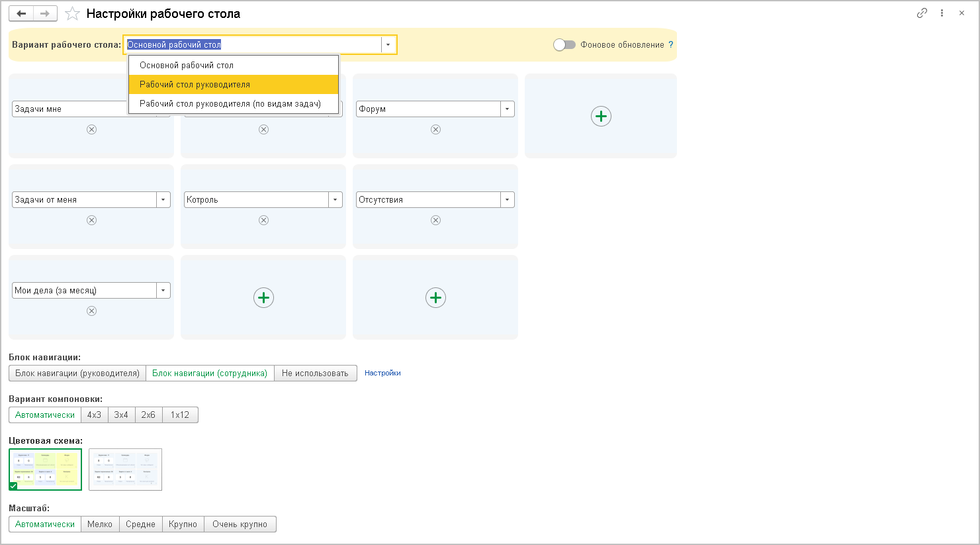Open the Настройки link

[382, 373]
